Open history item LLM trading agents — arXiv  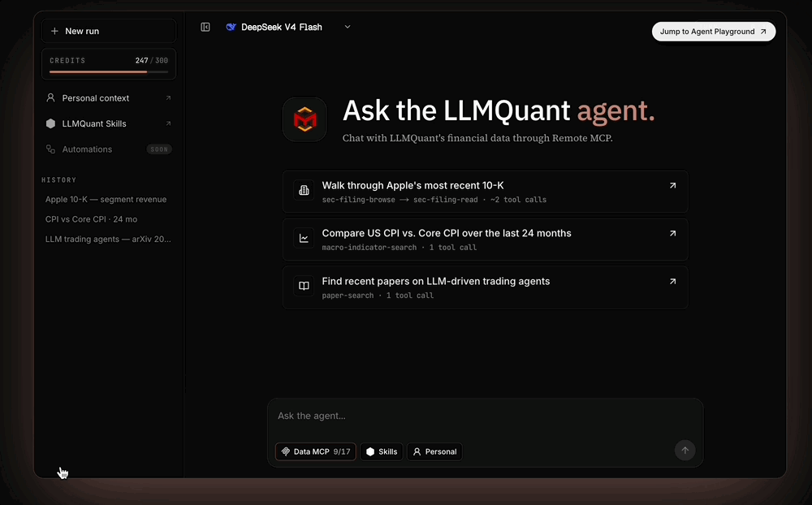[108, 239]
